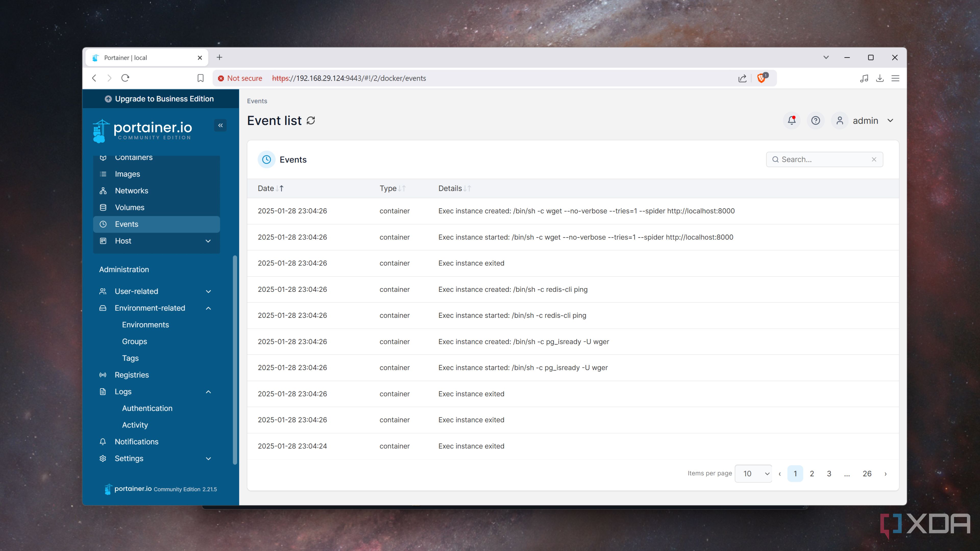Click the date '2025-01-28 23:04:24'
Viewport: 980px width, 551px height.
point(292,446)
